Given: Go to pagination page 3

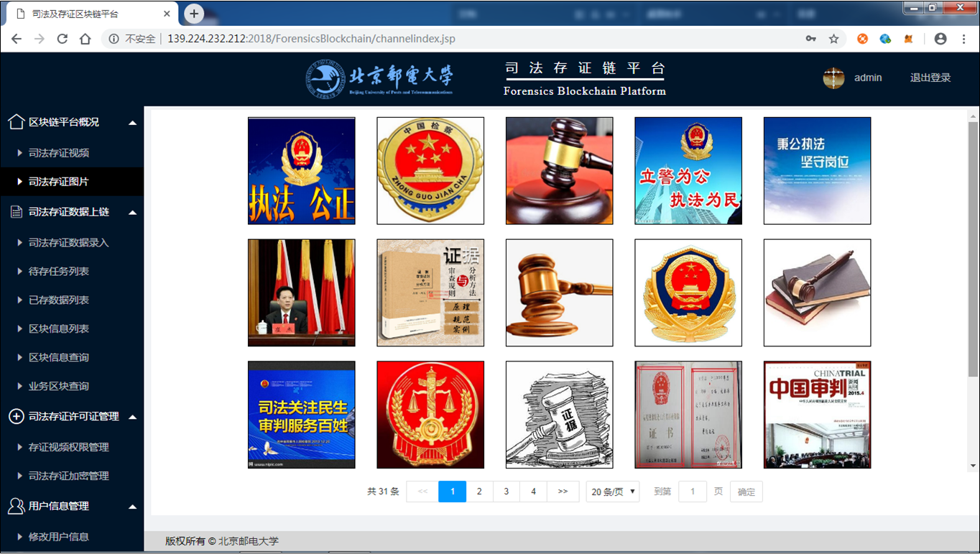Looking at the screenshot, I should 507,491.
